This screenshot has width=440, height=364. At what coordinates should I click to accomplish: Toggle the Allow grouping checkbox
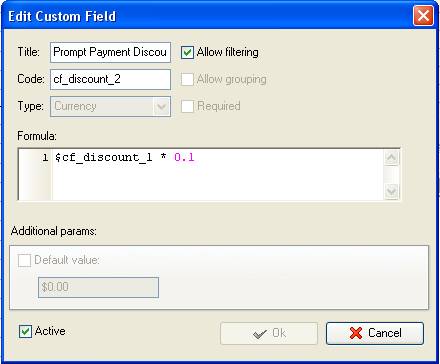click(187, 79)
